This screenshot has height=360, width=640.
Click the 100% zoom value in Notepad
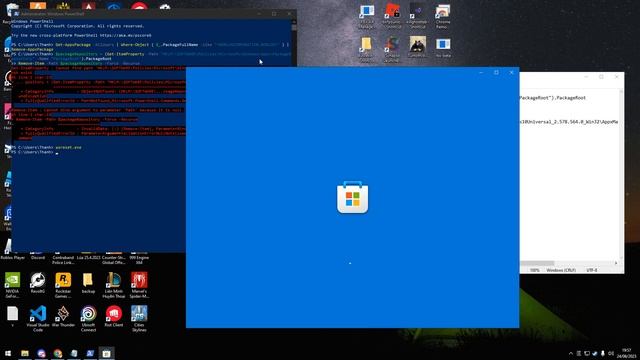[x=534, y=270]
